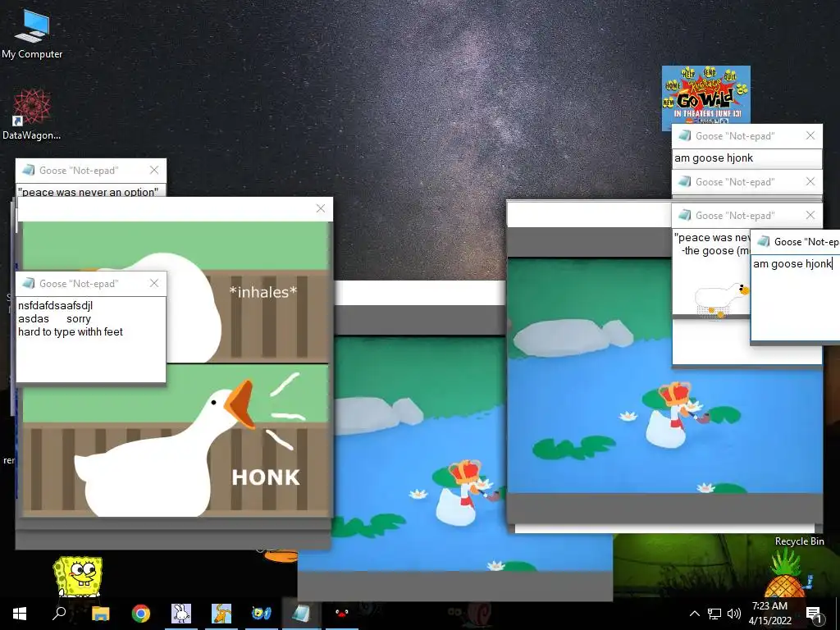Click the '*inhales*' caption in the meme
This screenshot has width=840, height=630.
[262, 292]
